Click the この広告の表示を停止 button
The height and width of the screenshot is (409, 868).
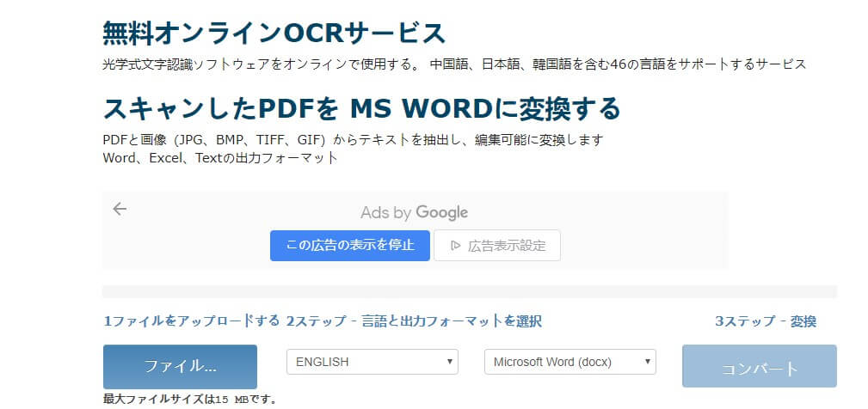click(350, 246)
